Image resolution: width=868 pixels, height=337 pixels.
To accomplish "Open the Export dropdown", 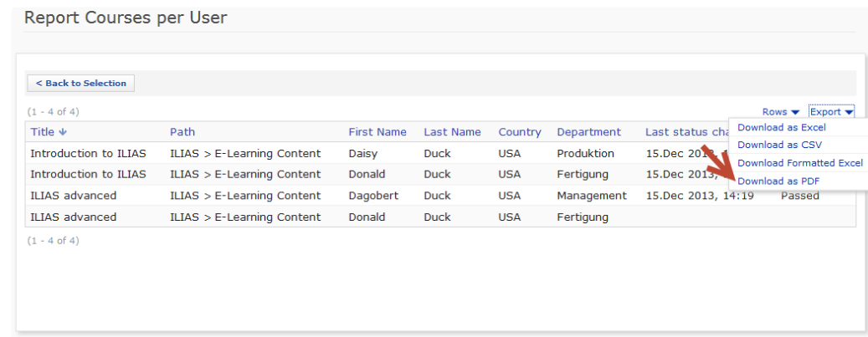I will pos(831,112).
